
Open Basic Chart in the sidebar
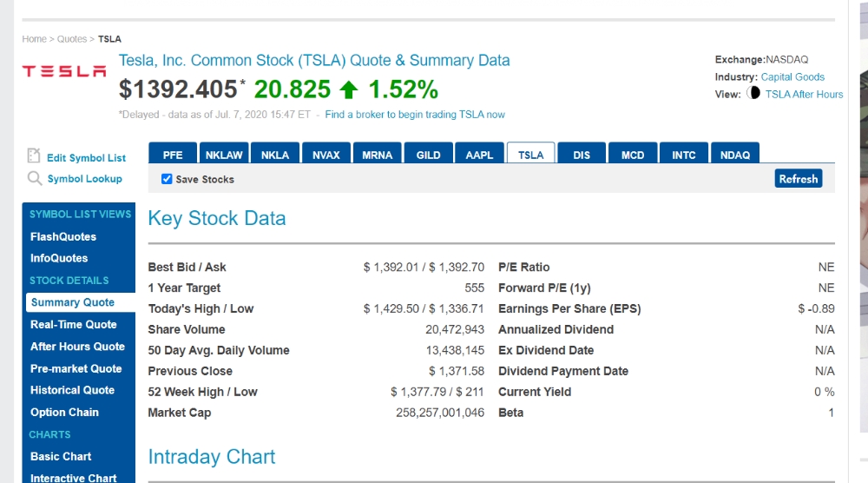click(61, 456)
